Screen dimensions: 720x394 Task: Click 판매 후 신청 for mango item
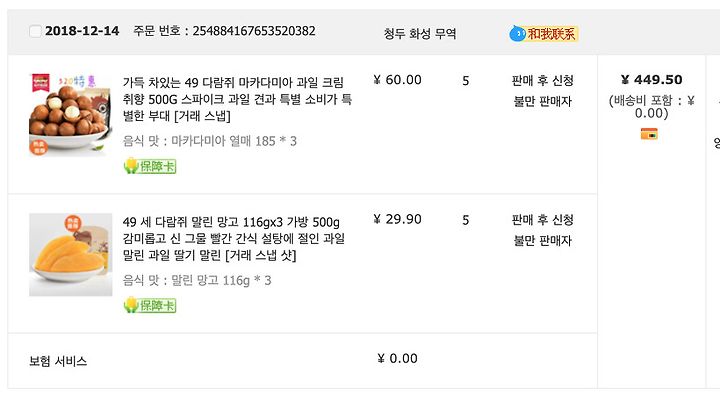(x=542, y=220)
